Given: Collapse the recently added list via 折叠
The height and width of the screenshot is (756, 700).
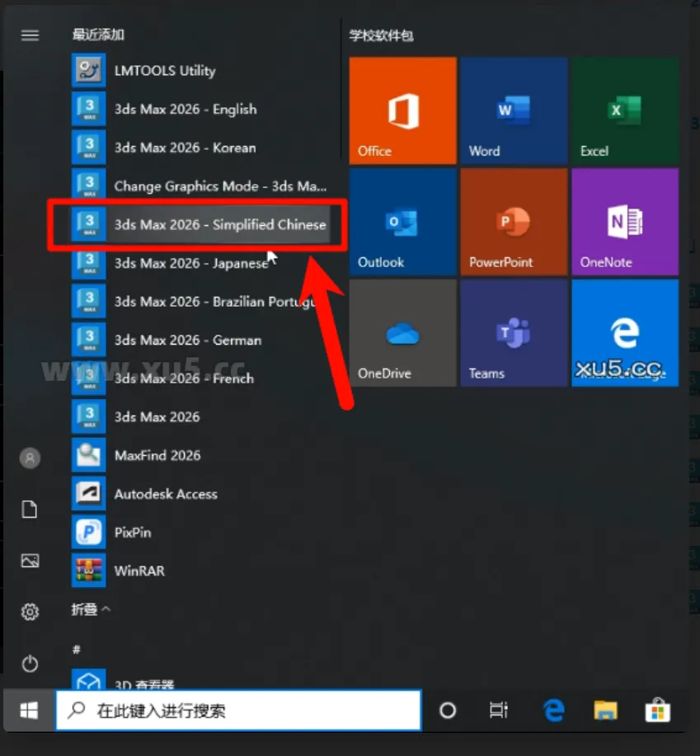Looking at the screenshot, I should [x=91, y=609].
